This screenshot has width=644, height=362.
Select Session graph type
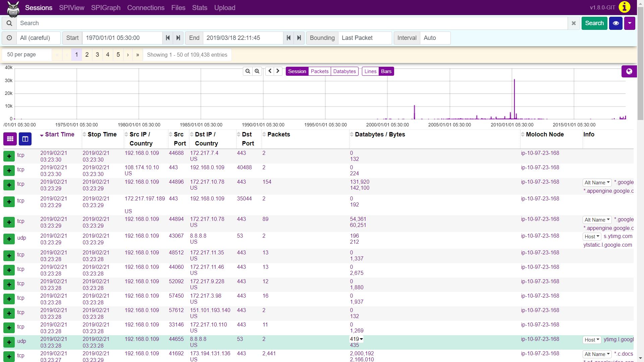297,71
